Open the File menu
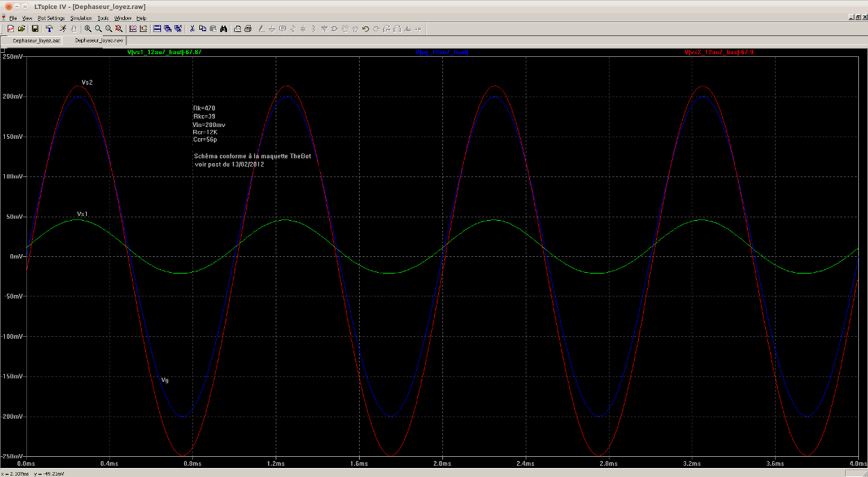The image size is (868, 477). coord(13,18)
